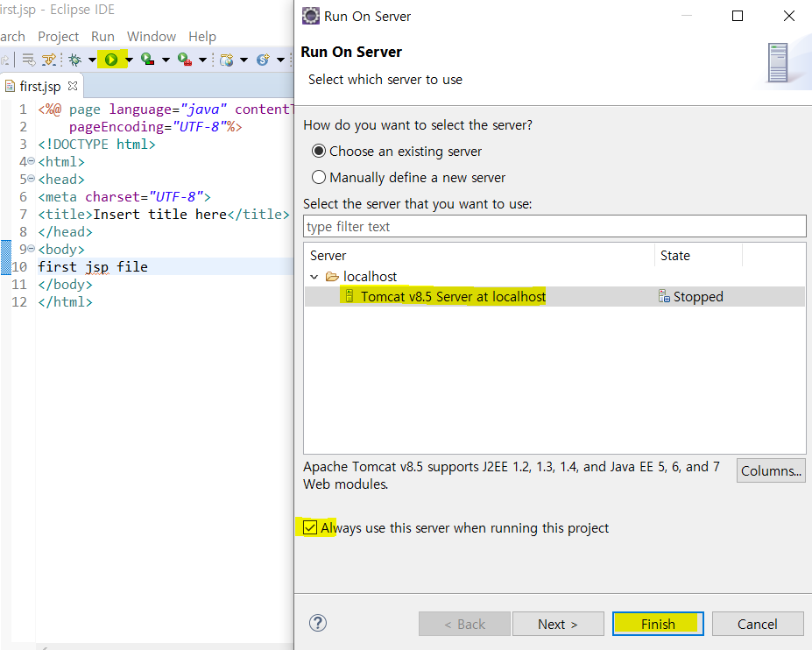Close the first.jsp editor tab

click(x=73, y=86)
